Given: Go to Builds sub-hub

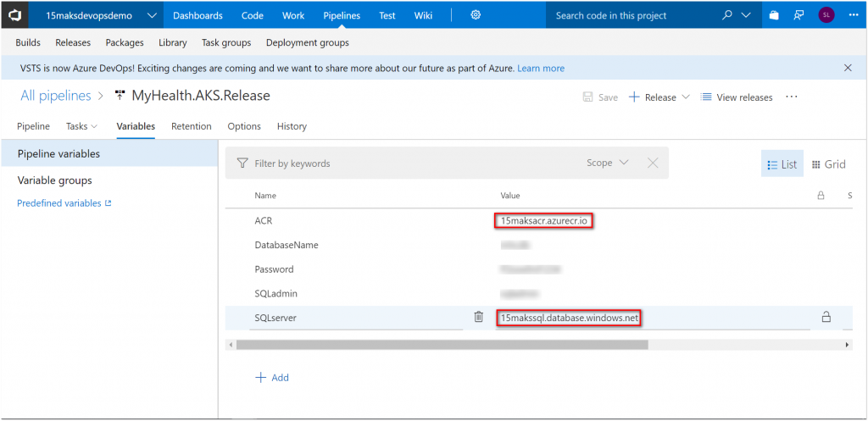Looking at the screenshot, I should coord(28,42).
